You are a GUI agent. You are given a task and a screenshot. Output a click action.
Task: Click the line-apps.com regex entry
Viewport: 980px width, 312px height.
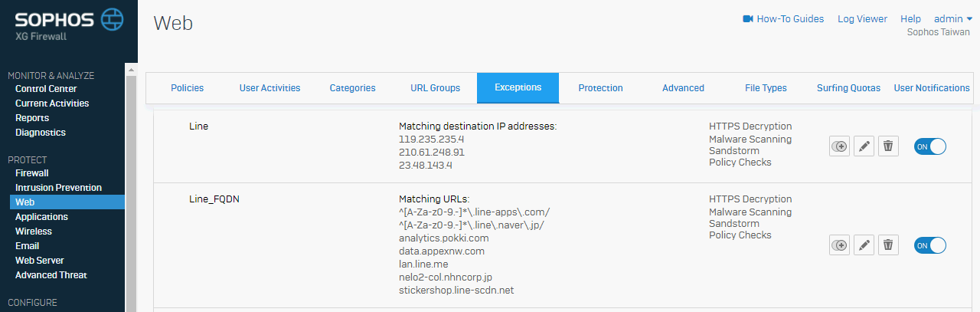click(x=475, y=212)
